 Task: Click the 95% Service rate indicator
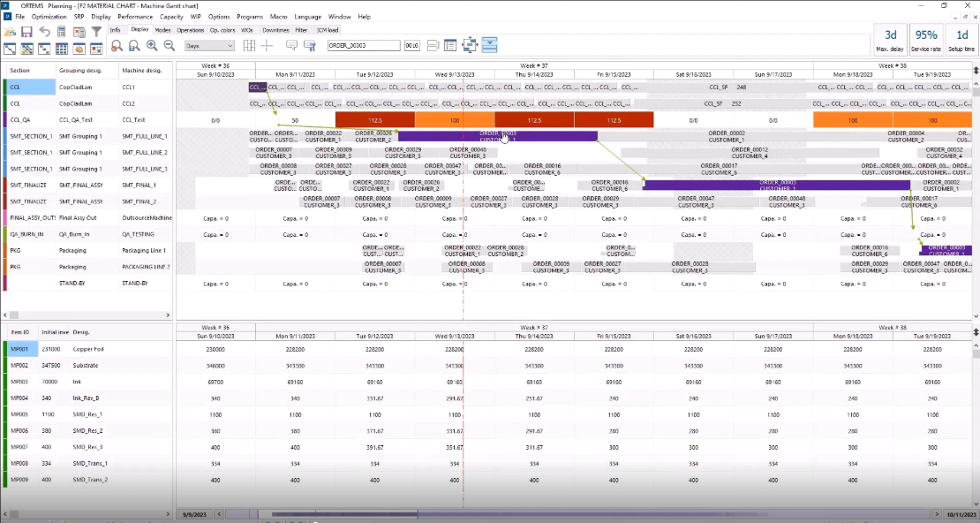click(926, 40)
